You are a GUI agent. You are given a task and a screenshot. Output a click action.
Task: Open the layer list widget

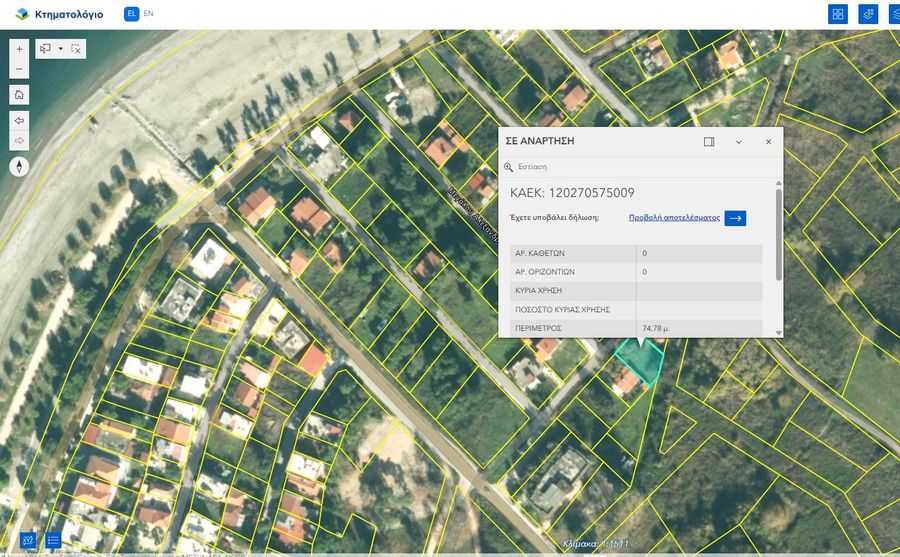click(53, 540)
